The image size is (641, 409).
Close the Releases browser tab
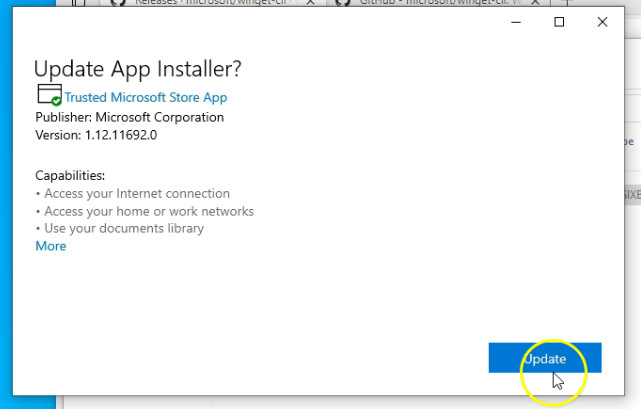click(x=311, y=2)
